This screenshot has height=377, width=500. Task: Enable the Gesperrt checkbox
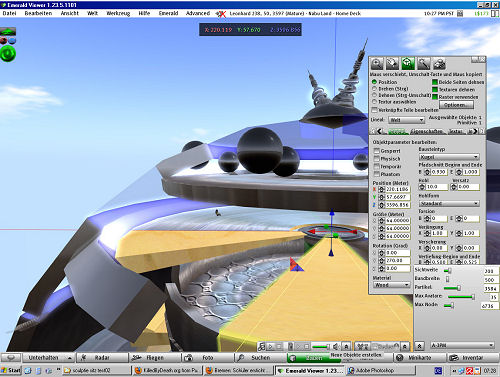coord(377,151)
